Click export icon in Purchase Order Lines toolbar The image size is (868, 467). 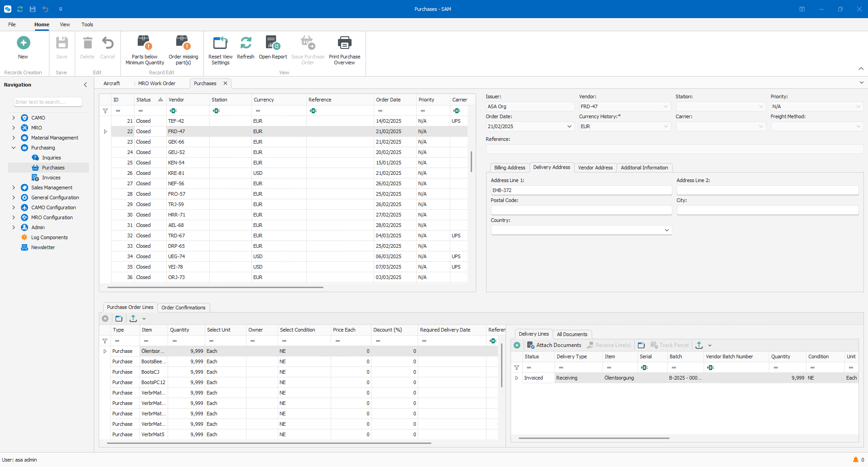point(133,318)
